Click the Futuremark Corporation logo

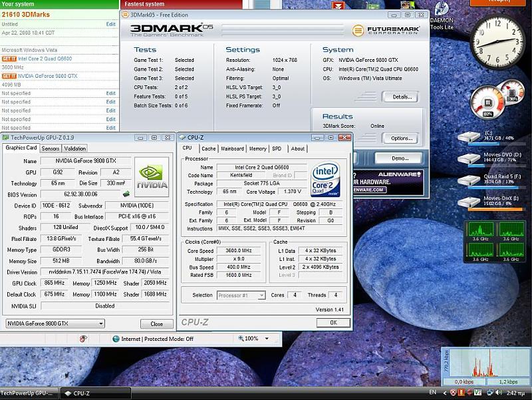click(x=386, y=30)
